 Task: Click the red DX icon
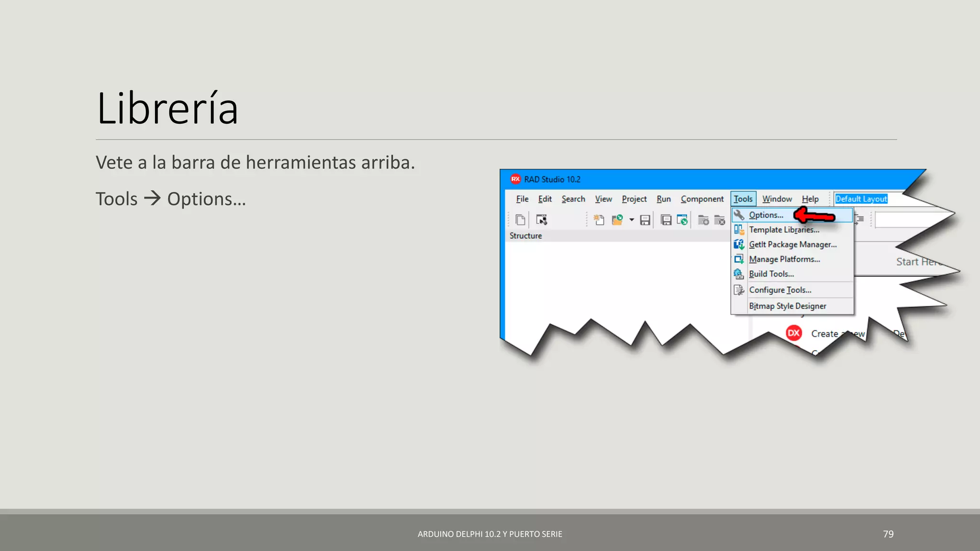(794, 333)
